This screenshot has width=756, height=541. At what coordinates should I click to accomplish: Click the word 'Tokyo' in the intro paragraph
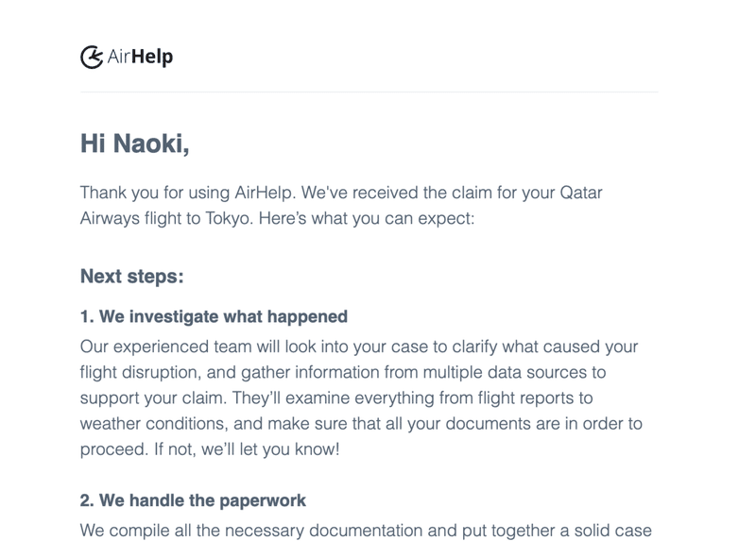(x=229, y=218)
